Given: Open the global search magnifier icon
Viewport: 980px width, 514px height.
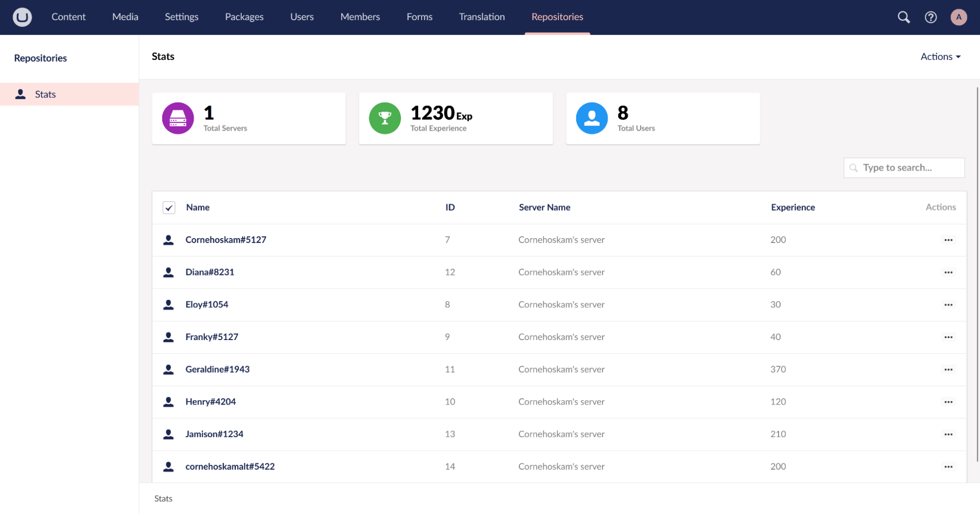Looking at the screenshot, I should [x=904, y=17].
